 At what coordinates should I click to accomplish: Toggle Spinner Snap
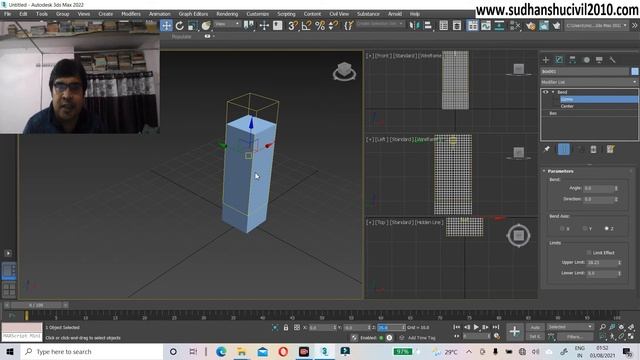[333, 26]
